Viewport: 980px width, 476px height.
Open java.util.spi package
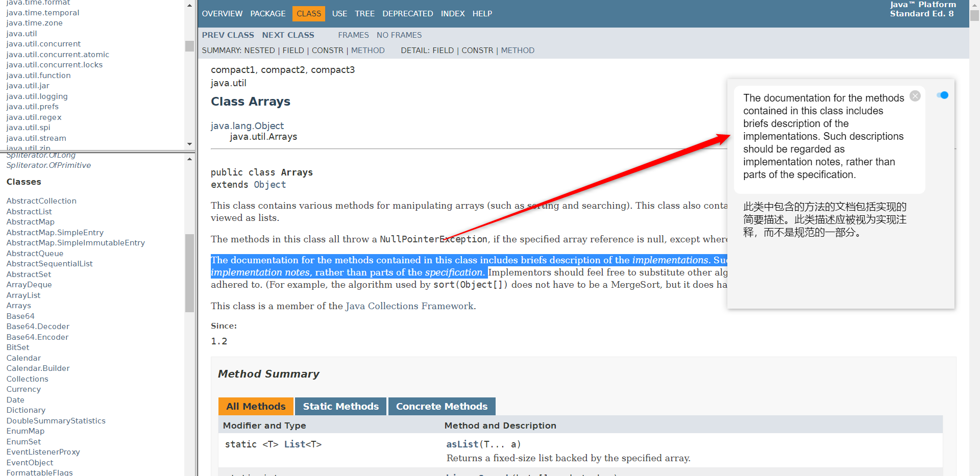pyautogui.click(x=28, y=128)
